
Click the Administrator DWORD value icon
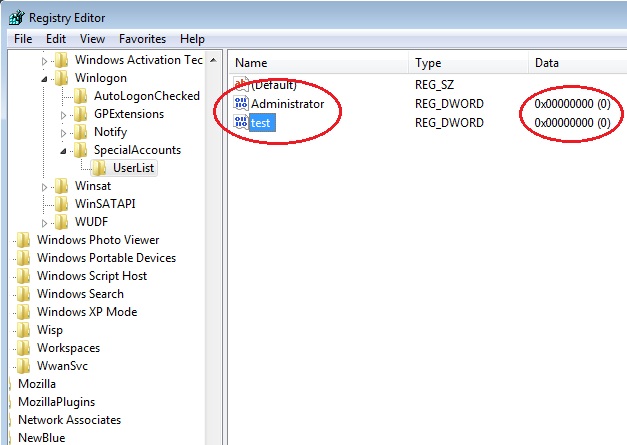241,103
